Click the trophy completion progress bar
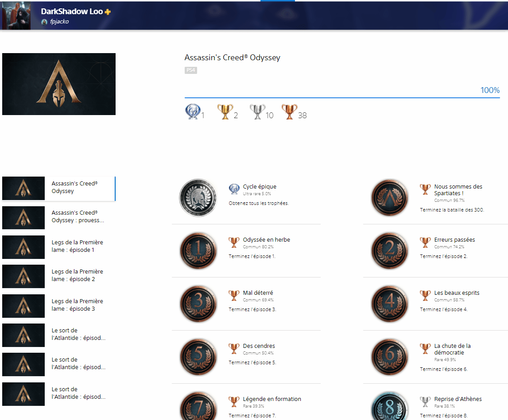This screenshot has width=508, height=420. [342, 97]
